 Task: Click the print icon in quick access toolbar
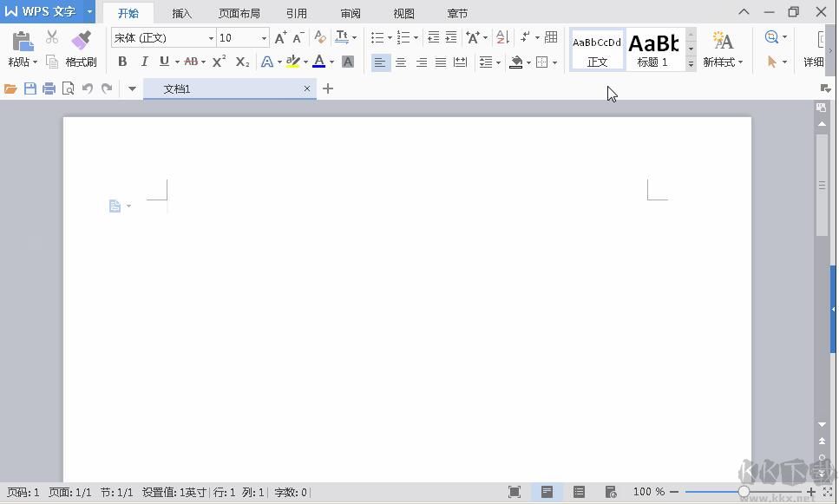49,88
